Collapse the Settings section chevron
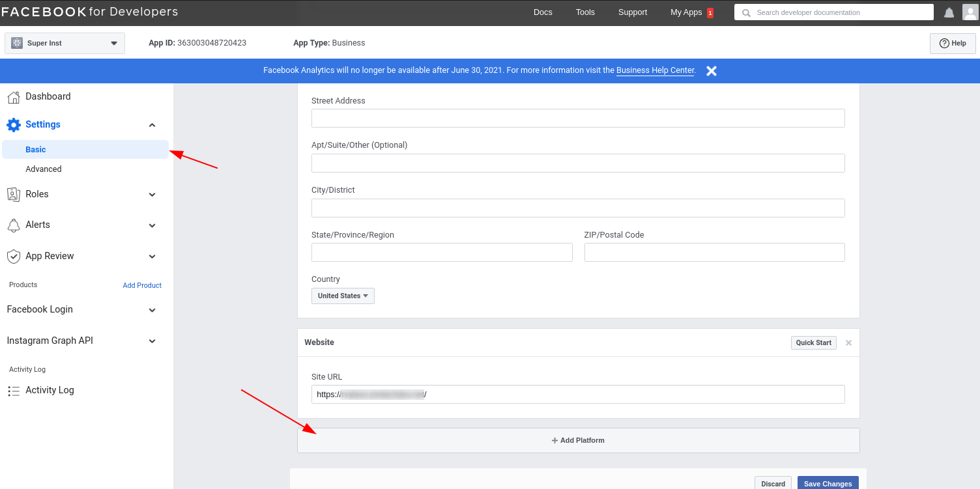 click(x=152, y=125)
